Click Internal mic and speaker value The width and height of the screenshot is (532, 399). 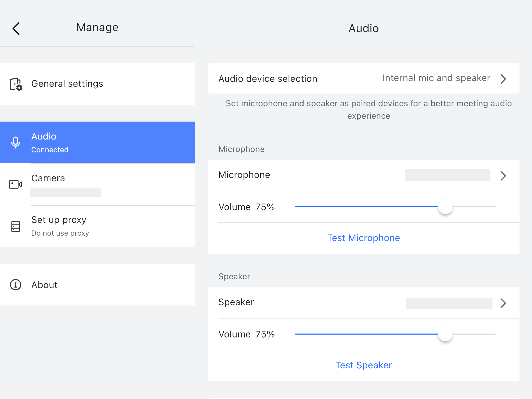click(x=436, y=78)
